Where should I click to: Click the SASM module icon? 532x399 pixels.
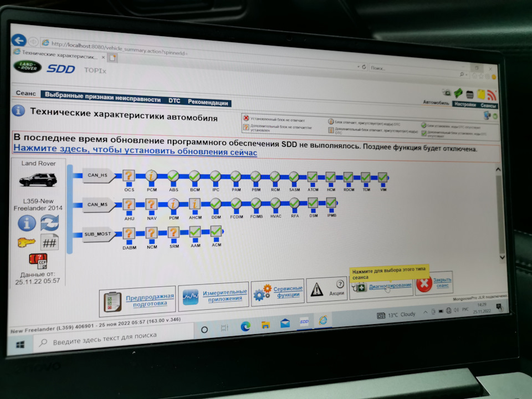[x=294, y=177]
